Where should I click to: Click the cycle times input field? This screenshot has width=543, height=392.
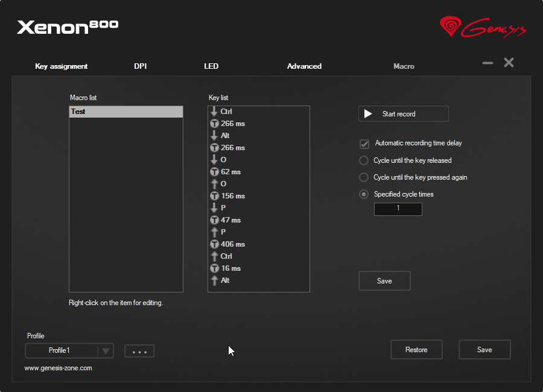coord(398,209)
